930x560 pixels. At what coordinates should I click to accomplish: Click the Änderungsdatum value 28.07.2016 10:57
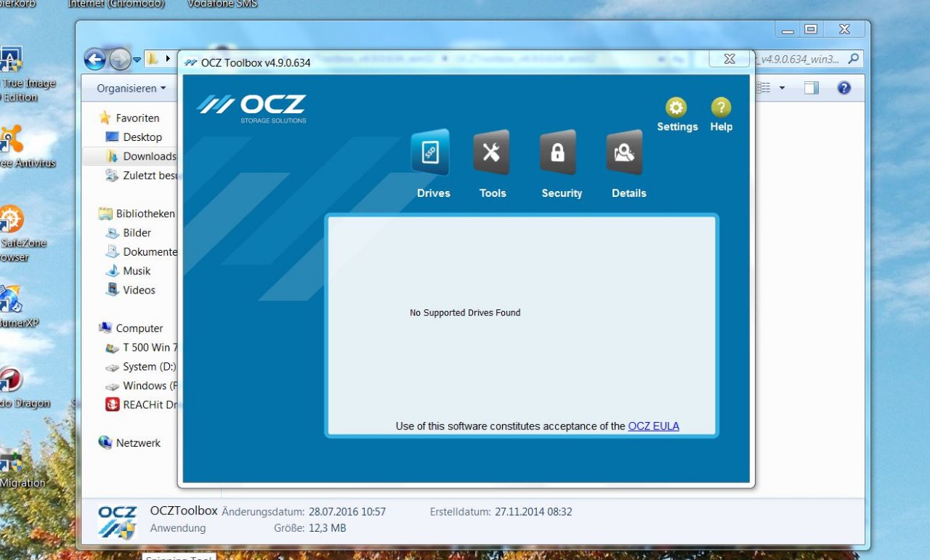point(347,512)
